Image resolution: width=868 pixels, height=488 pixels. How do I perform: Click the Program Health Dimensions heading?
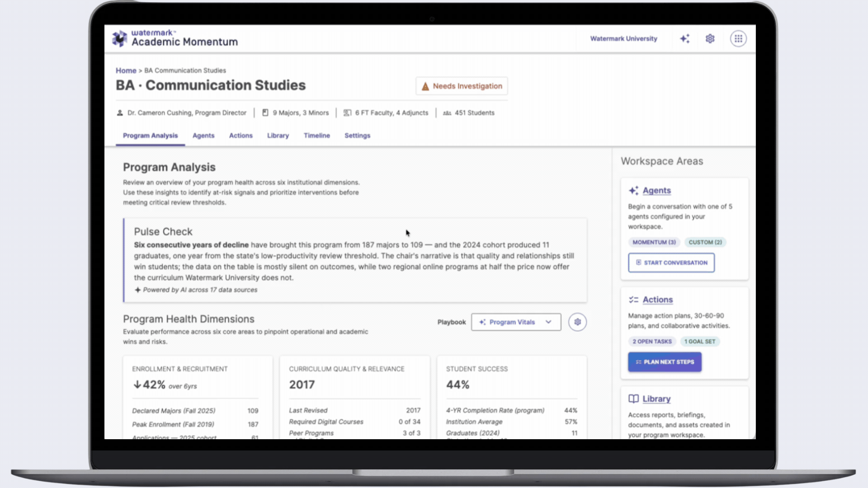[x=189, y=319]
